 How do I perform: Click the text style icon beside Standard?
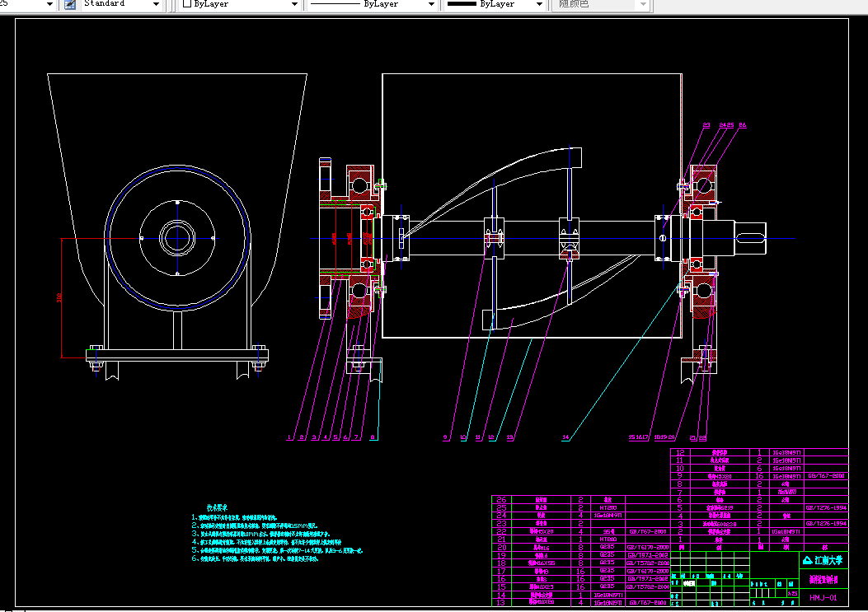click(70, 4)
